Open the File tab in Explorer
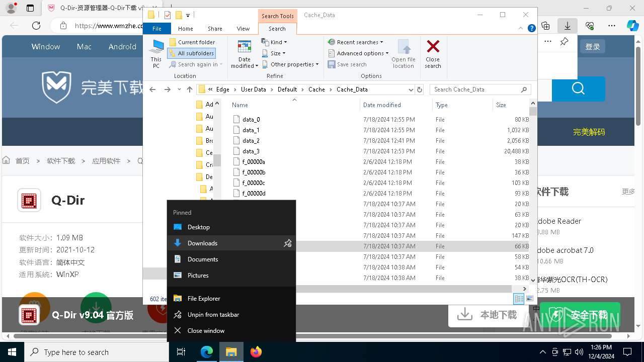 [157, 29]
